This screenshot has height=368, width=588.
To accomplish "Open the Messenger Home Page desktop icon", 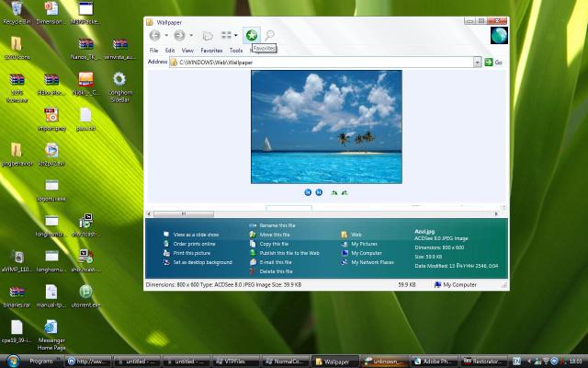I will 51,335.
